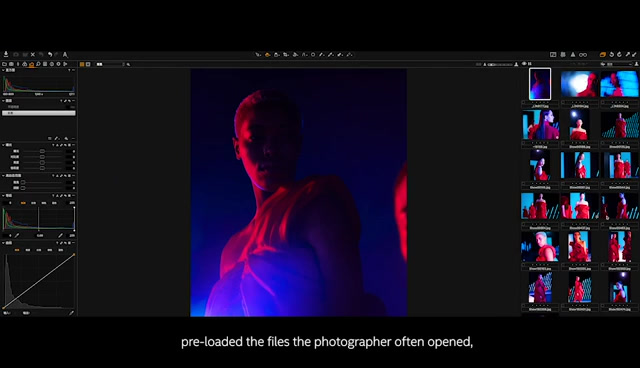The image size is (640, 368).
Task: Open the Details magnifier tool tab
Action: click(x=38, y=64)
